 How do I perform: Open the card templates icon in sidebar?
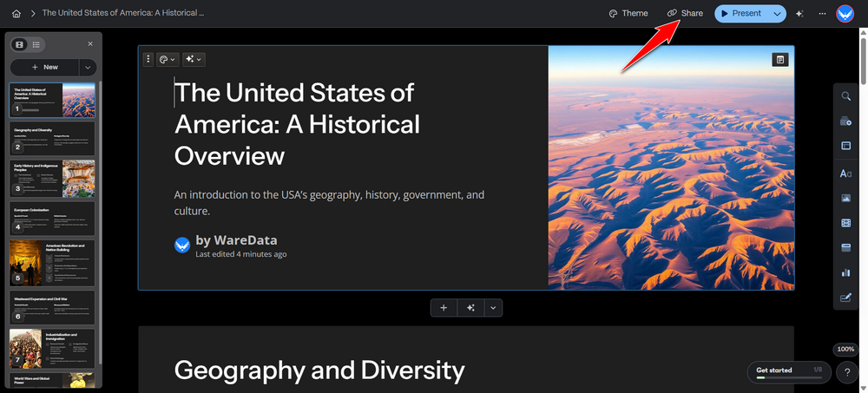coord(845,121)
